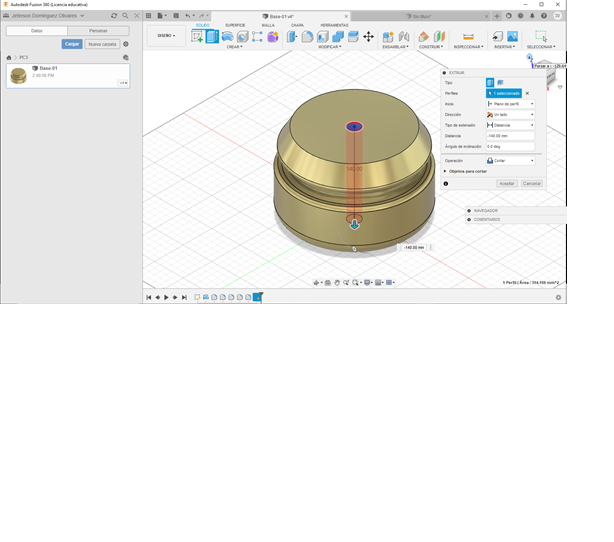Select the Fillet tool
Image resolution: width=614 pixels, height=542 pixels.
pos(307,36)
